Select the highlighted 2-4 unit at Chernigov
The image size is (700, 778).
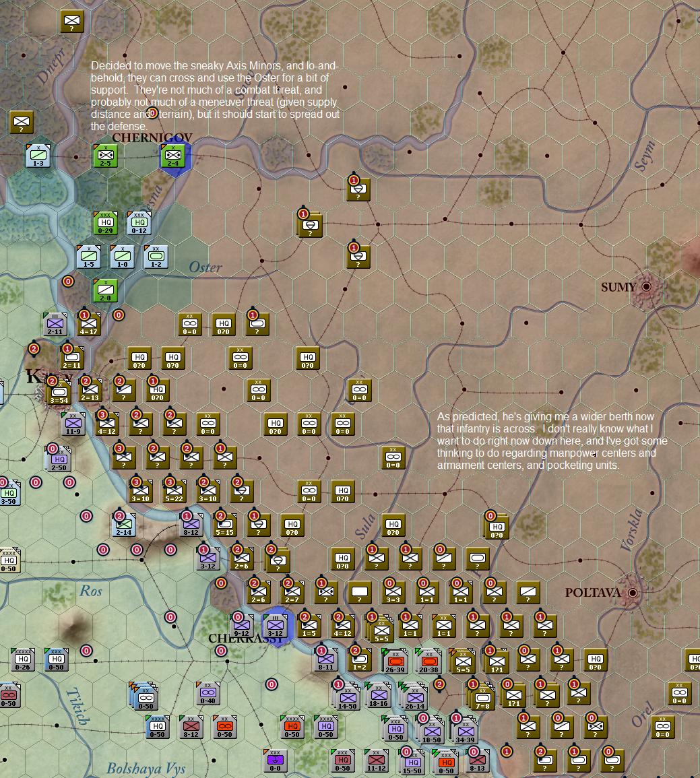173,156
